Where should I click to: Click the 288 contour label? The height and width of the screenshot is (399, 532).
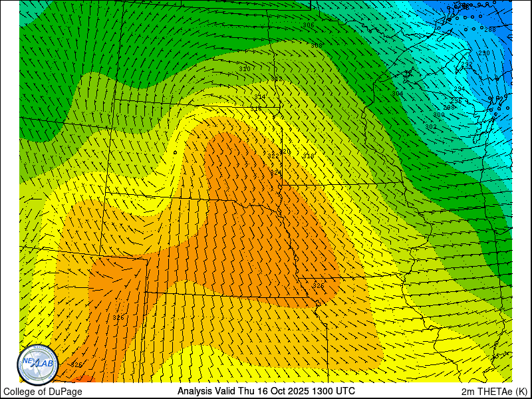[490, 30]
